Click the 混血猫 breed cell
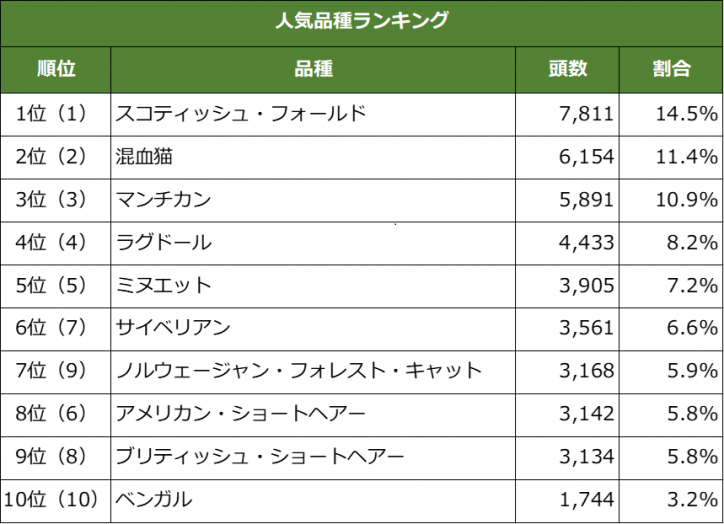This screenshot has height=524, width=724. click(313, 157)
